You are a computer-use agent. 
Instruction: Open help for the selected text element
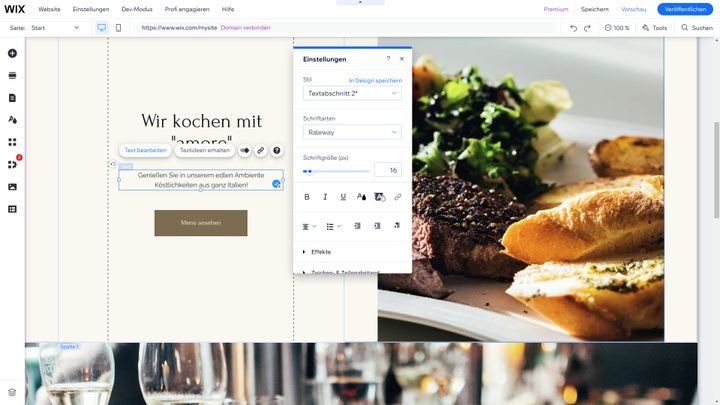[276, 151]
